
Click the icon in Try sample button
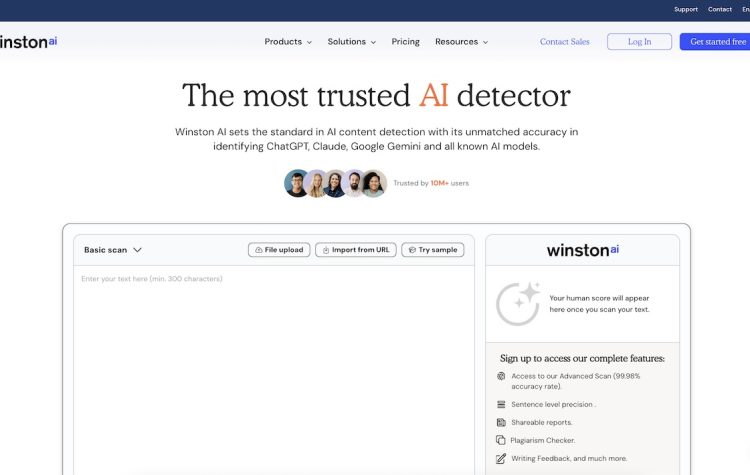(x=412, y=250)
